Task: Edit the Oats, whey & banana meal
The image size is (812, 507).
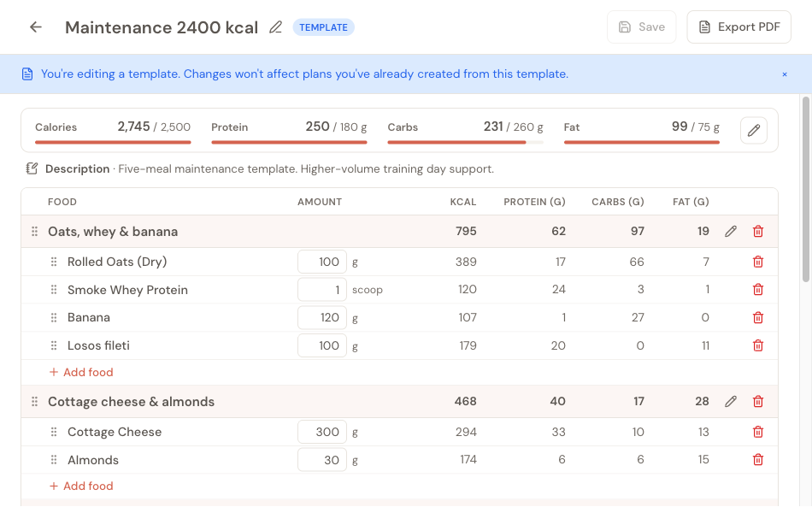Action: click(731, 232)
